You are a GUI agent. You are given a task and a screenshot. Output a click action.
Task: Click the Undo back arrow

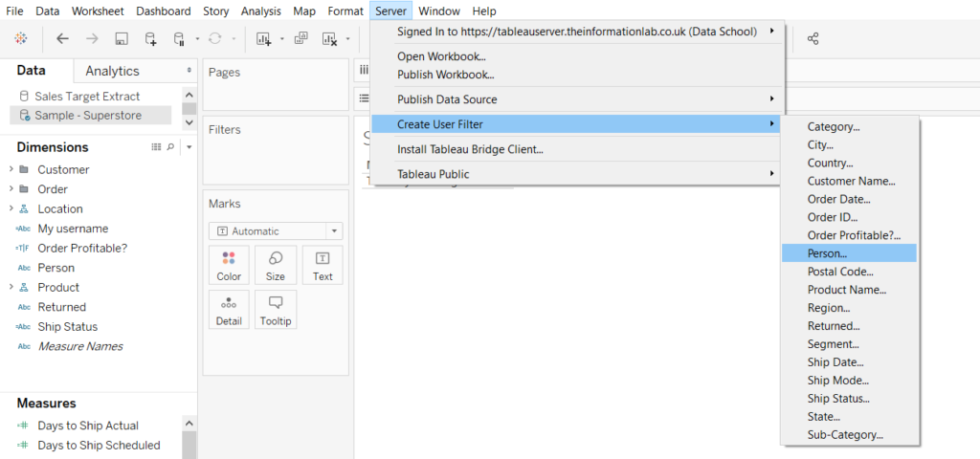[63, 39]
